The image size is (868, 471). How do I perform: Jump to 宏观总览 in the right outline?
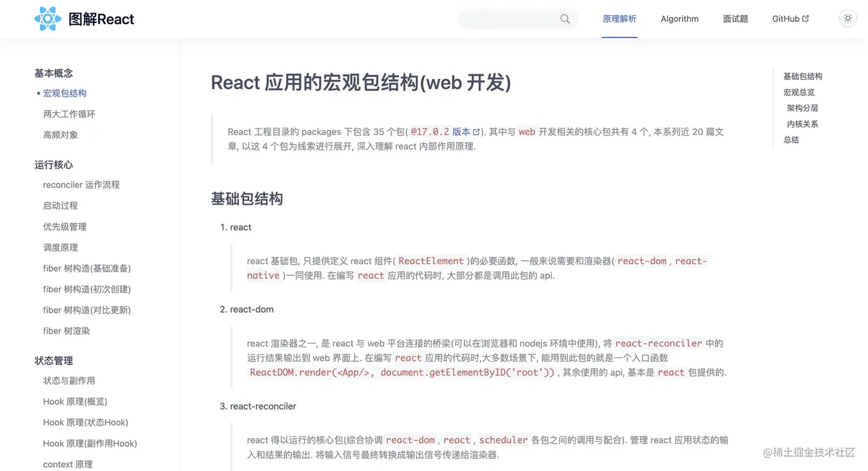click(799, 92)
